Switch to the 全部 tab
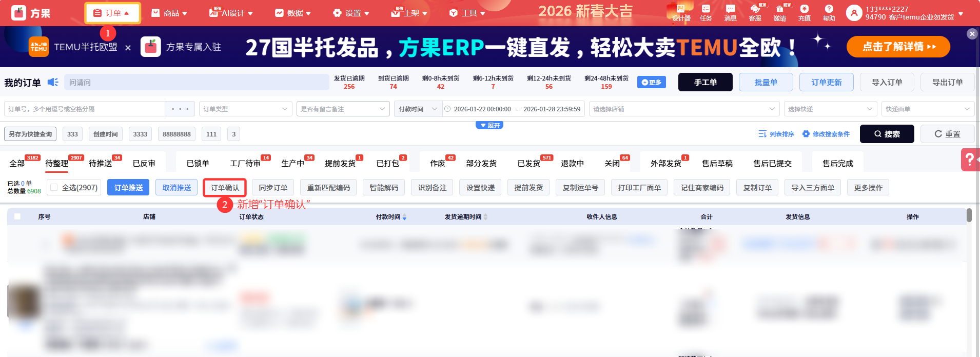This screenshot has height=357, width=980. tap(17, 163)
